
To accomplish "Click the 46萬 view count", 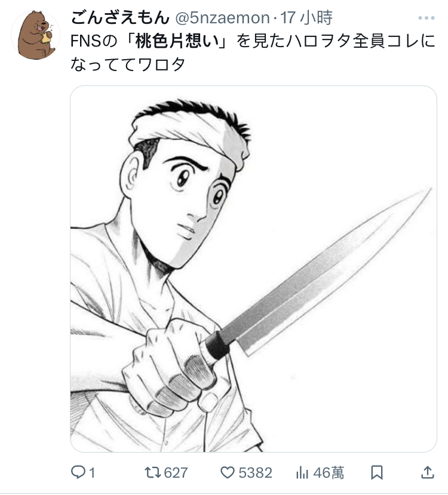I will [x=329, y=473].
